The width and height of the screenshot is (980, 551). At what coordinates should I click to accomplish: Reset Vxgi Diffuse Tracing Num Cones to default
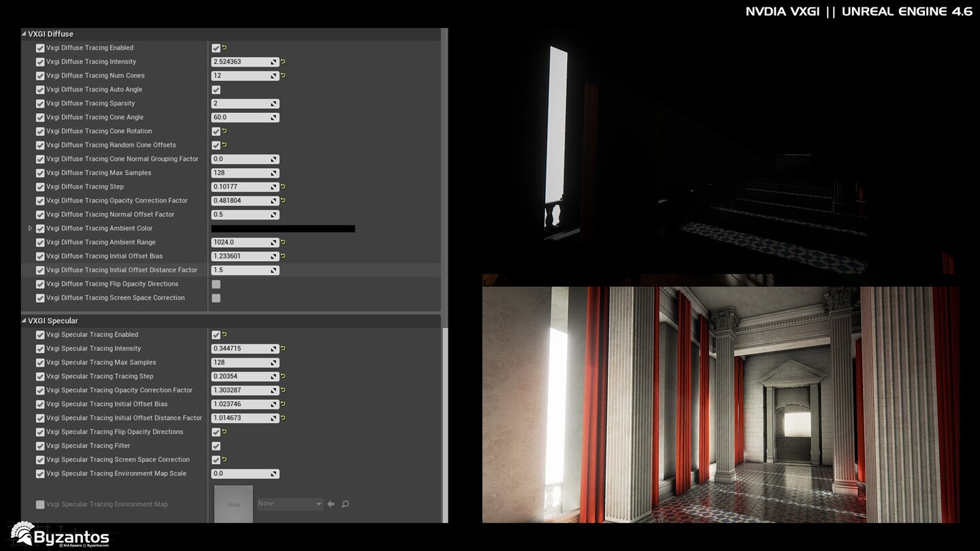tap(283, 76)
